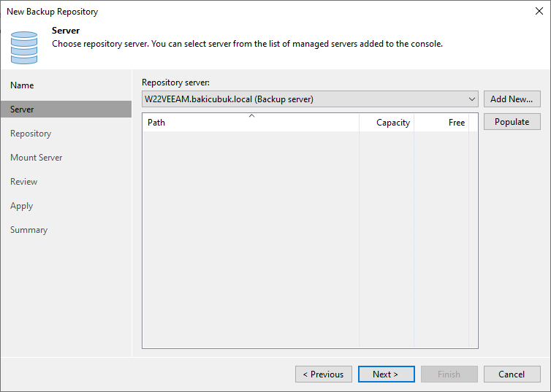This screenshot has height=392, width=551.
Task: Sort the list by Capacity column
Action: (387, 123)
